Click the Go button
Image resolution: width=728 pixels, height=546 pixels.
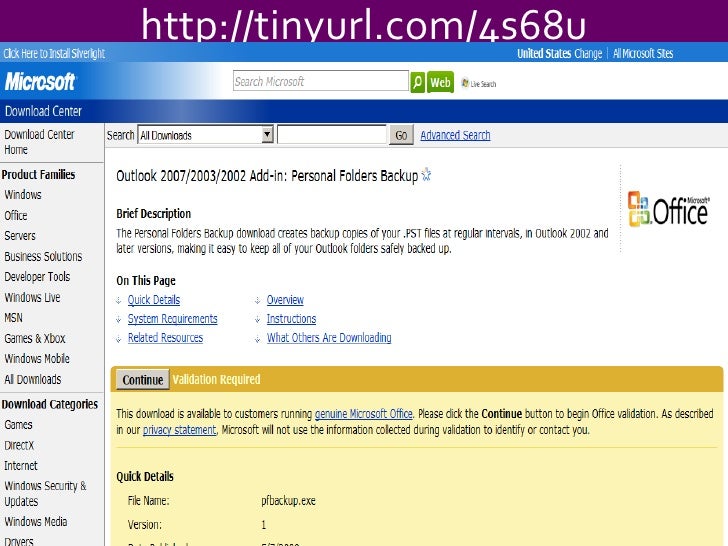click(x=401, y=135)
